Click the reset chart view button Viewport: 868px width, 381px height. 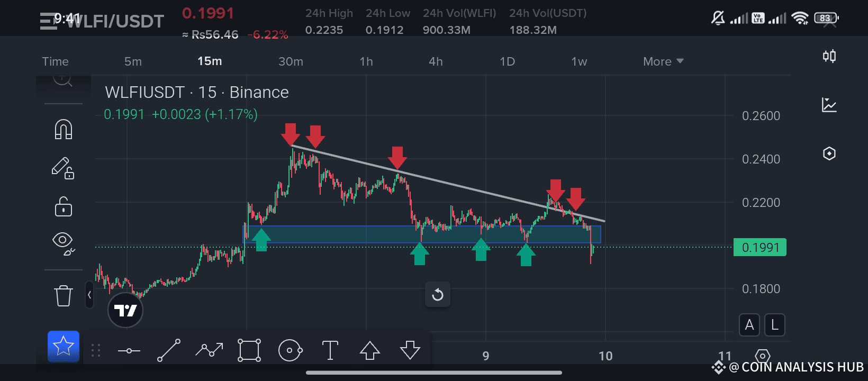click(x=438, y=294)
